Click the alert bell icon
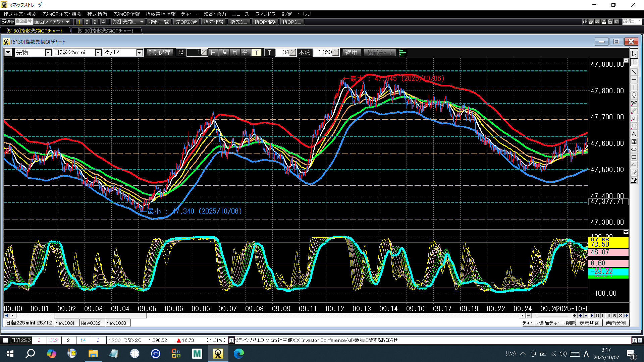Viewport: 644px width, 362px height. 634,95
